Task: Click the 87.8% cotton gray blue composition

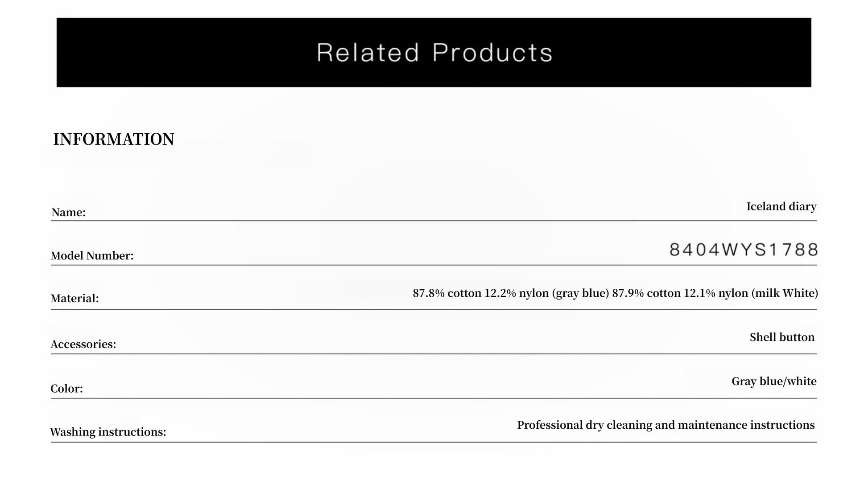Action: pyautogui.click(x=511, y=293)
